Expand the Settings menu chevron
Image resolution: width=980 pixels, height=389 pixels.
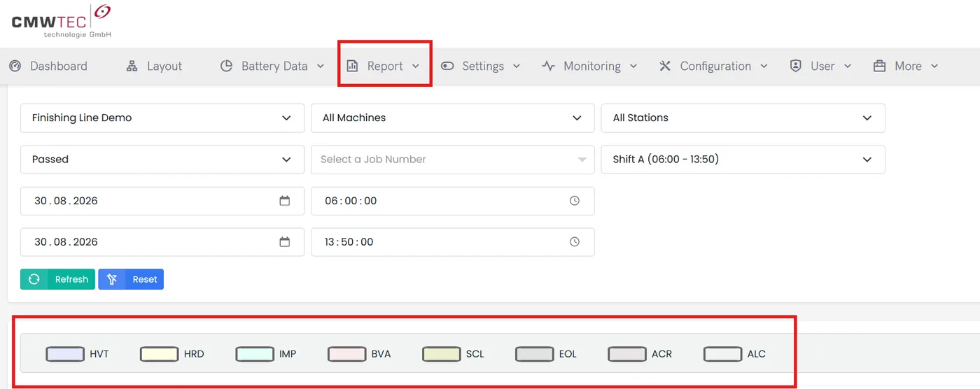point(517,66)
